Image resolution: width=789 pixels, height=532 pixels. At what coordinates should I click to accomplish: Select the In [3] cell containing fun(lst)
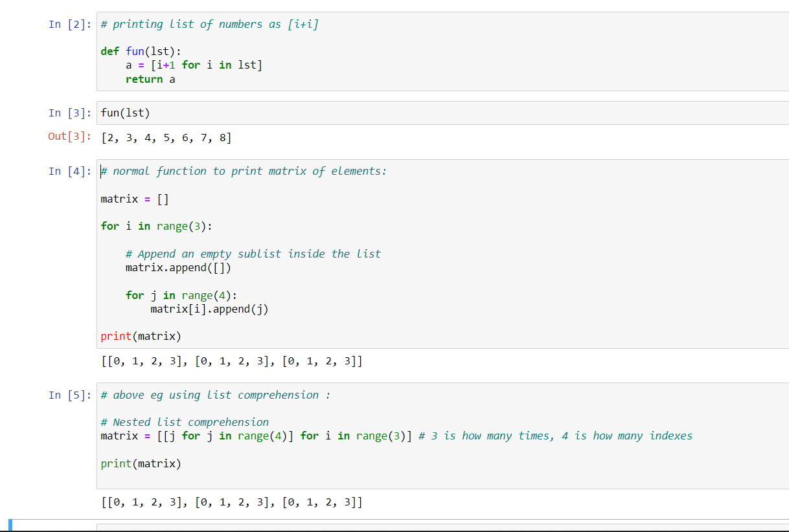coord(442,113)
